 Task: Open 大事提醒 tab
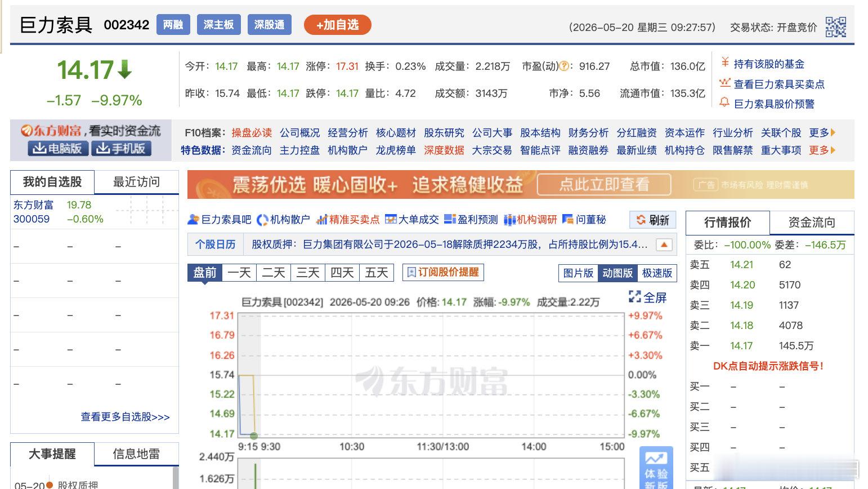point(52,454)
